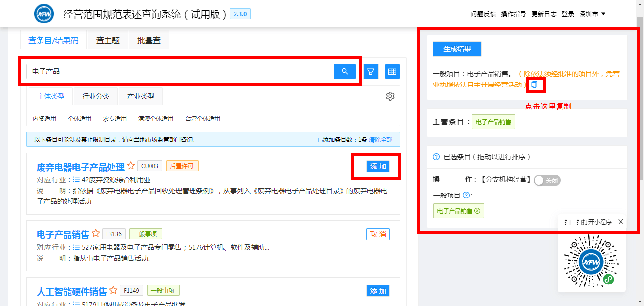Click the blue search magnifier button

pos(345,71)
